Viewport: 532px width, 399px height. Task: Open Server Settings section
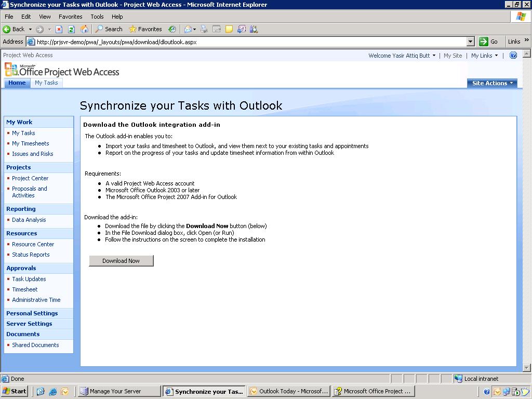pos(29,324)
